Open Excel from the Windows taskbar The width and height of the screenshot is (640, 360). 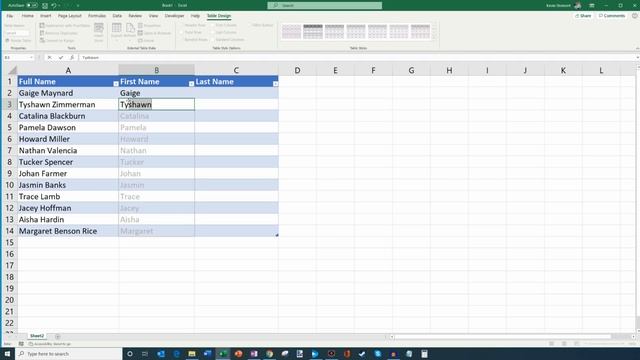pyautogui.click(x=223, y=353)
